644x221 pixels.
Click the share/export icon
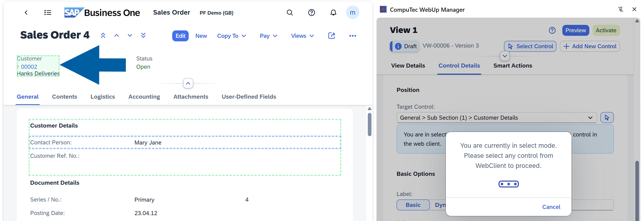point(332,36)
